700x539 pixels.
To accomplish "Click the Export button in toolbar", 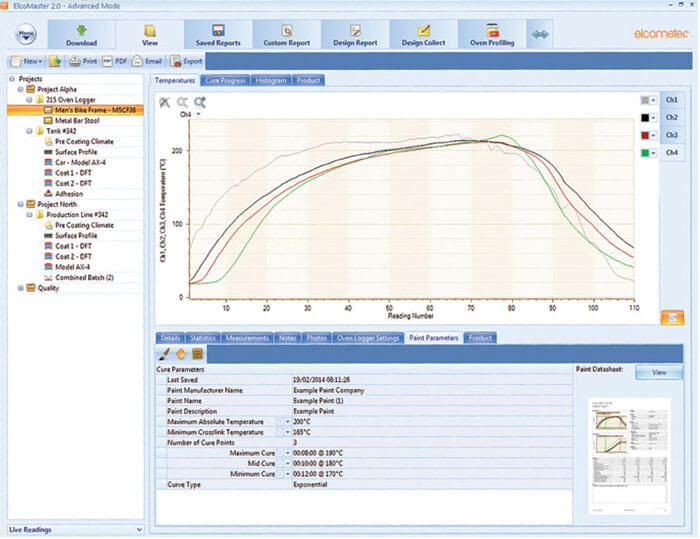I will [x=186, y=61].
